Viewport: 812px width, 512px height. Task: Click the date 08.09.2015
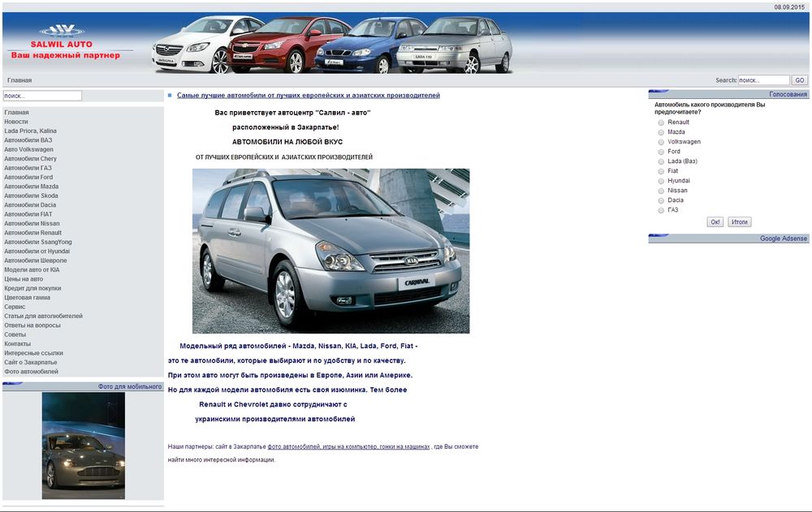click(789, 7)
